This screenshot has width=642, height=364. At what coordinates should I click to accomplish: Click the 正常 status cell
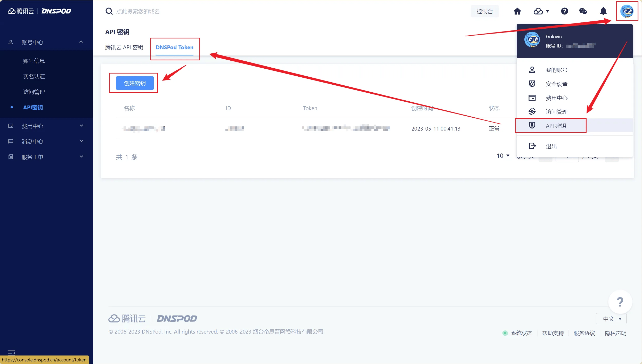(x=494, y=128)
